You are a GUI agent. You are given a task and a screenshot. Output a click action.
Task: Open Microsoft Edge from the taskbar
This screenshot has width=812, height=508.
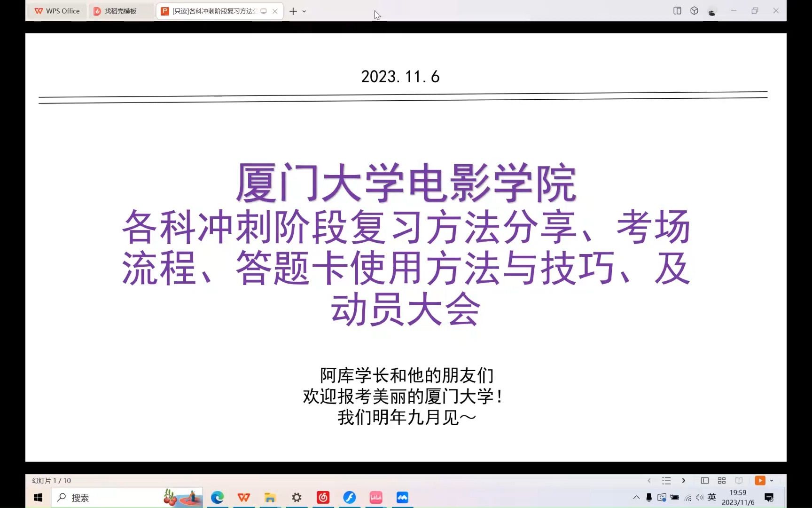click(x=217, y=497)
